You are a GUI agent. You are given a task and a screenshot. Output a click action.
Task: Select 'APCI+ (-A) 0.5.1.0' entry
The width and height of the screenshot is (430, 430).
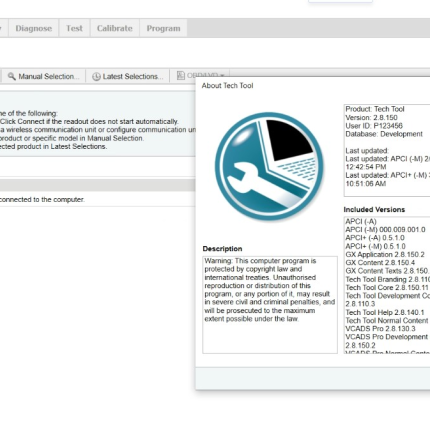tap(375, 238)
